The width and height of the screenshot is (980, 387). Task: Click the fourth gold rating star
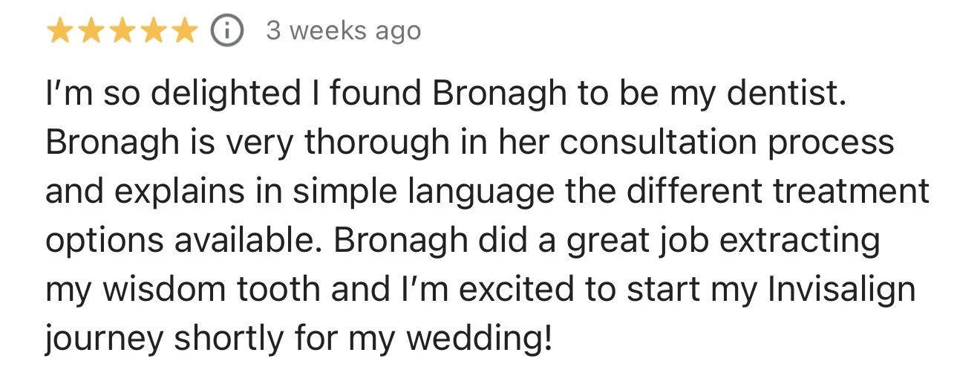(x=153, y=32)
